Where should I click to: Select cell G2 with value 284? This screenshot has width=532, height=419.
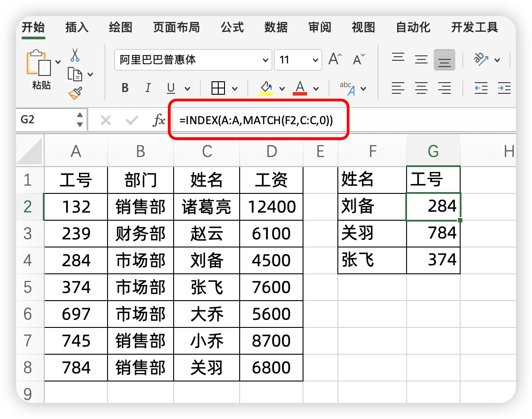(x=433, y=206)
